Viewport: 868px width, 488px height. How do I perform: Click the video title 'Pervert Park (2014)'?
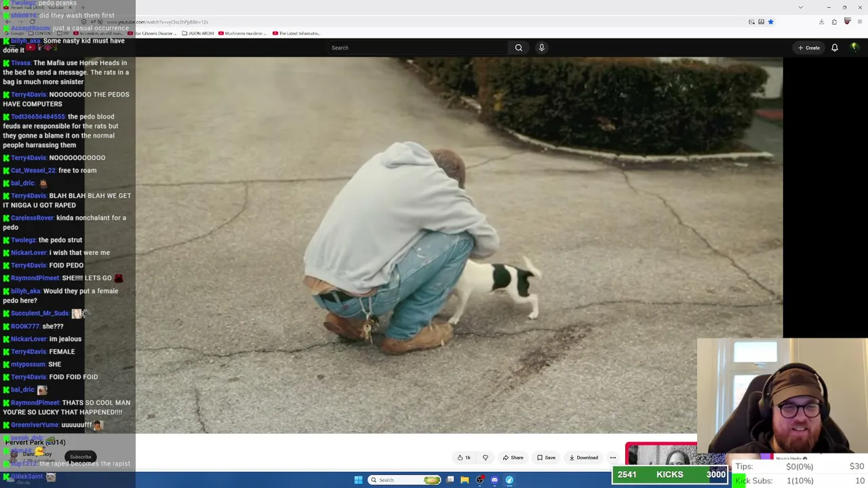tap(35, 442)
